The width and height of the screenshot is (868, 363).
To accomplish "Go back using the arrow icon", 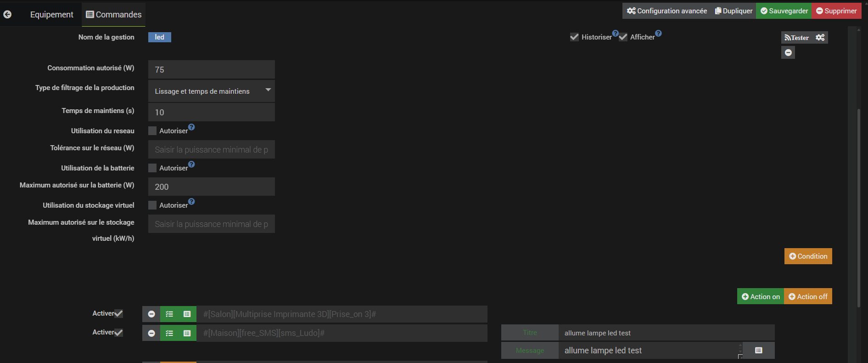I will (x=7, y=14).
